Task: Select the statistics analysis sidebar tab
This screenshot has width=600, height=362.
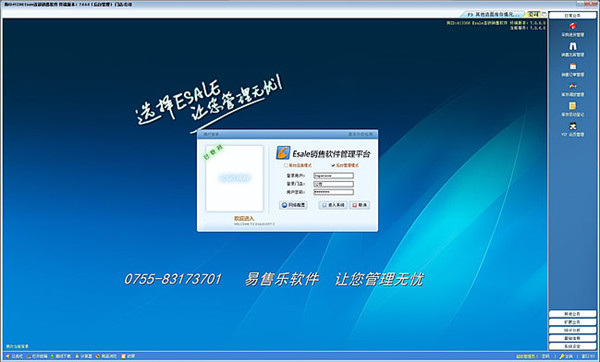Action: tap(572, 330)
